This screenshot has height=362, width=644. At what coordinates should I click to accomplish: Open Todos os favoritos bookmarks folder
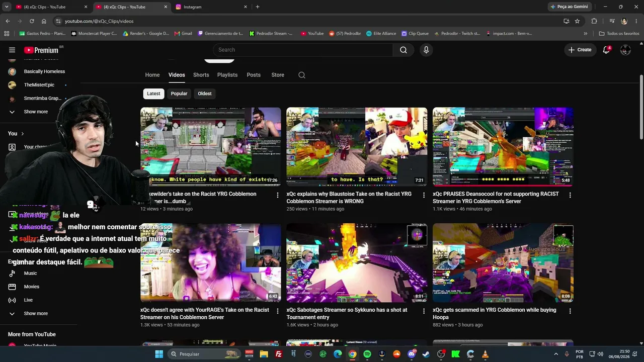tap(619, 34)
